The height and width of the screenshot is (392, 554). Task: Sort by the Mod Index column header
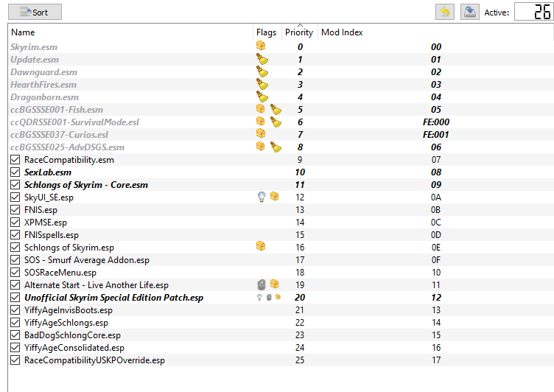342,32
